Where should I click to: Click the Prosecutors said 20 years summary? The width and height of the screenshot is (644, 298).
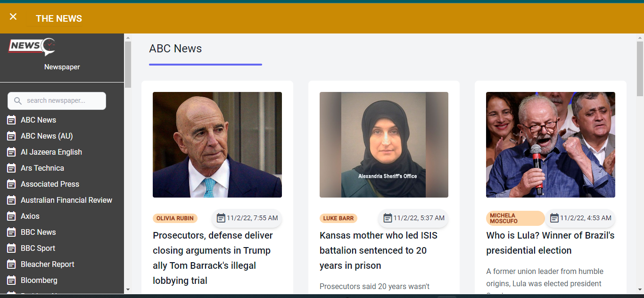click(x=375, y=287)
